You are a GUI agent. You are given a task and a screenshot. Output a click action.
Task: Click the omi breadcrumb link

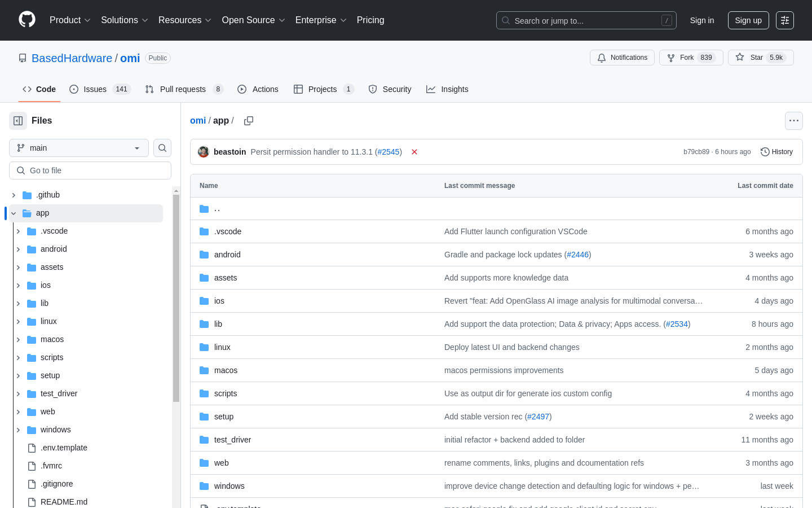(x=198, y=121)
